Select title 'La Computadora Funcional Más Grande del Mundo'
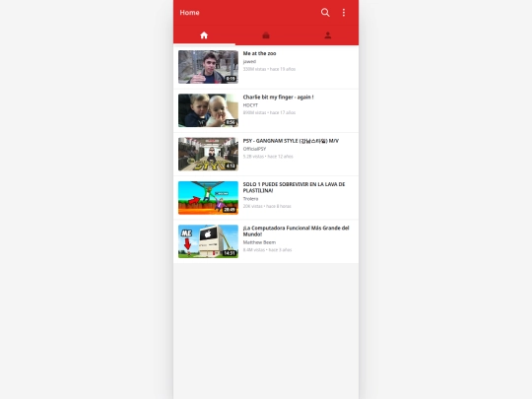Viewport: 532px width, 399px height. tap(296, 232)
